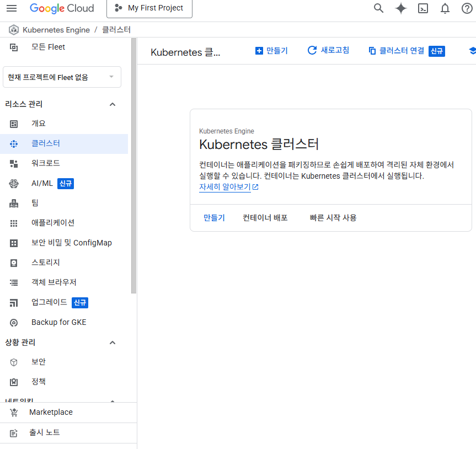
Task: Activate Cloud Shell terminal icon
Action: click(423, 8)
